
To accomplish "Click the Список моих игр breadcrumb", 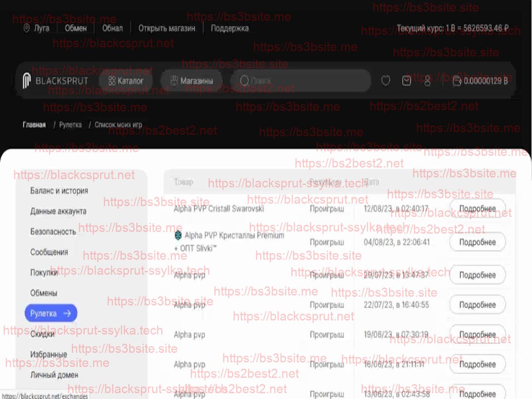I will click(x=118, y=125).
